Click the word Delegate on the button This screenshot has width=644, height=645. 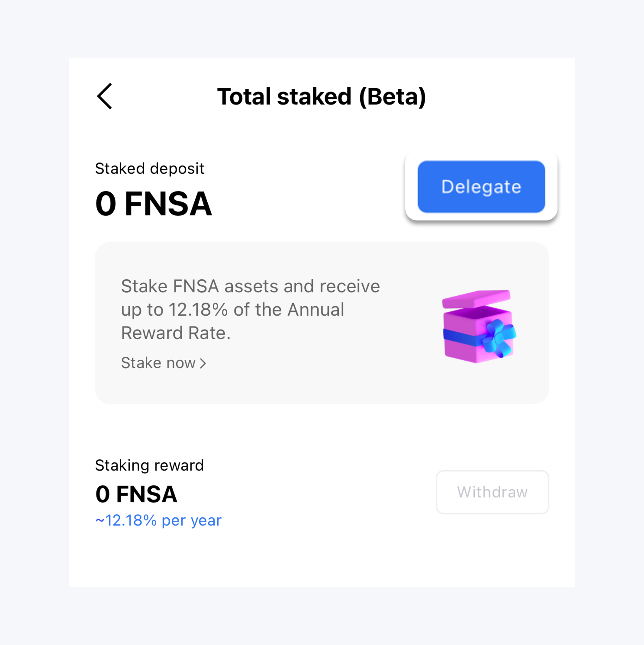(x=481, y=187)
